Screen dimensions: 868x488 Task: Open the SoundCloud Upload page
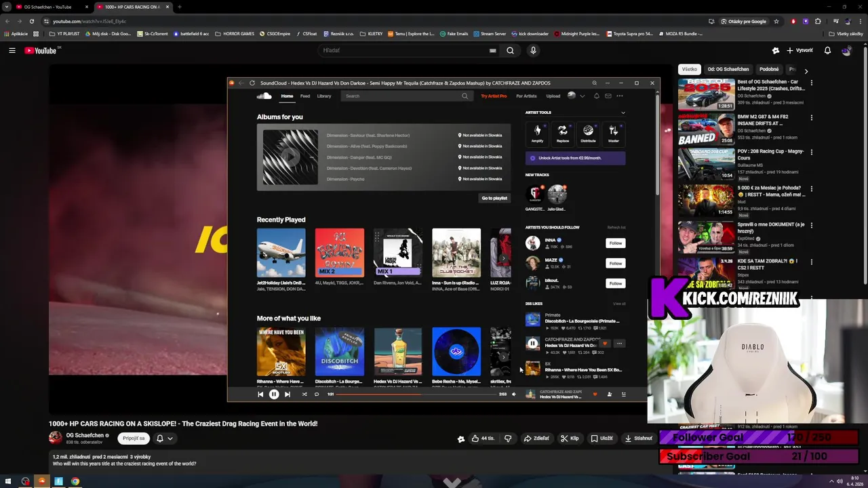553,96
